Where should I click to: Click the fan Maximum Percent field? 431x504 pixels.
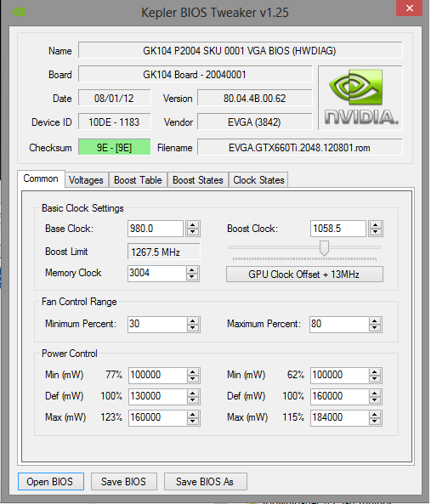(x=339, y=325)
